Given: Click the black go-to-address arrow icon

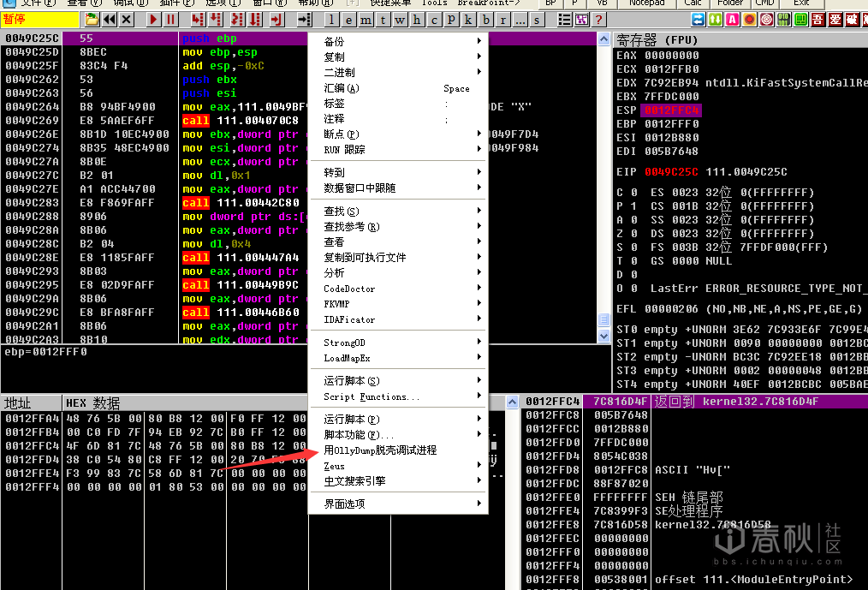Looking at the screenshot, I should [x=304, y=20].
